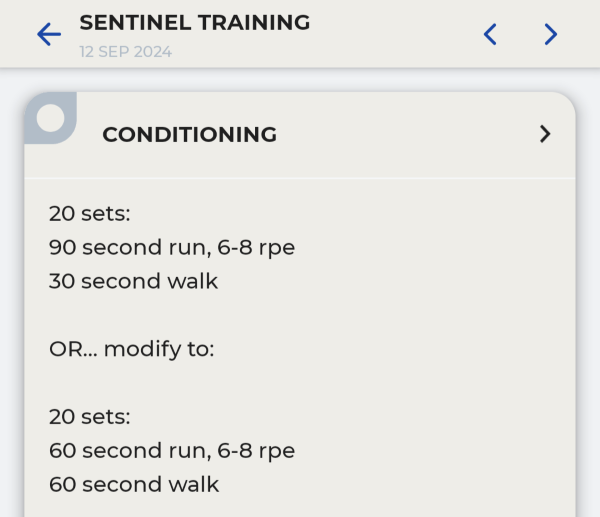Screen dimensions: 600x517
Task: Click '20 sets:' above 60 second run
Action: [x=90, y=417]
